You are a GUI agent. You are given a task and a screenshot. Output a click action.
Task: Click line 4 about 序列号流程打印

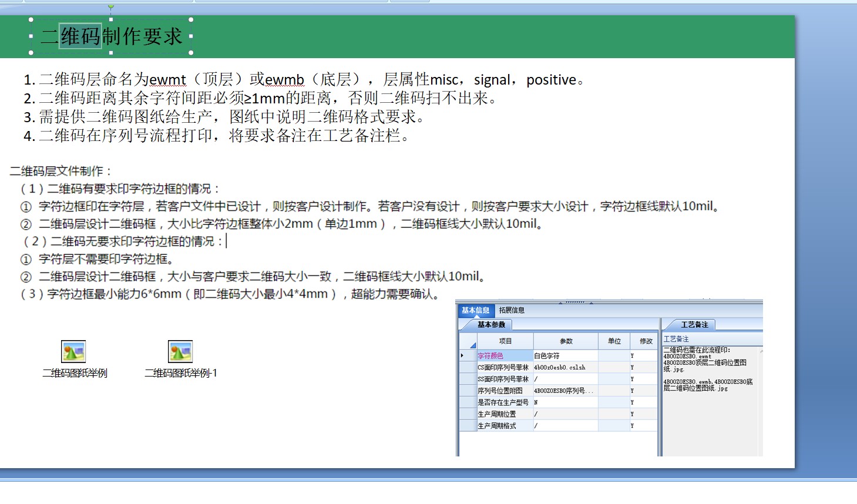(217, 136)
